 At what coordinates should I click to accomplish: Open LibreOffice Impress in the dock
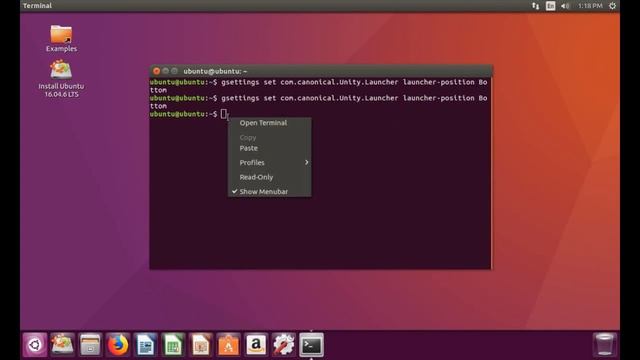coord(201,345)
